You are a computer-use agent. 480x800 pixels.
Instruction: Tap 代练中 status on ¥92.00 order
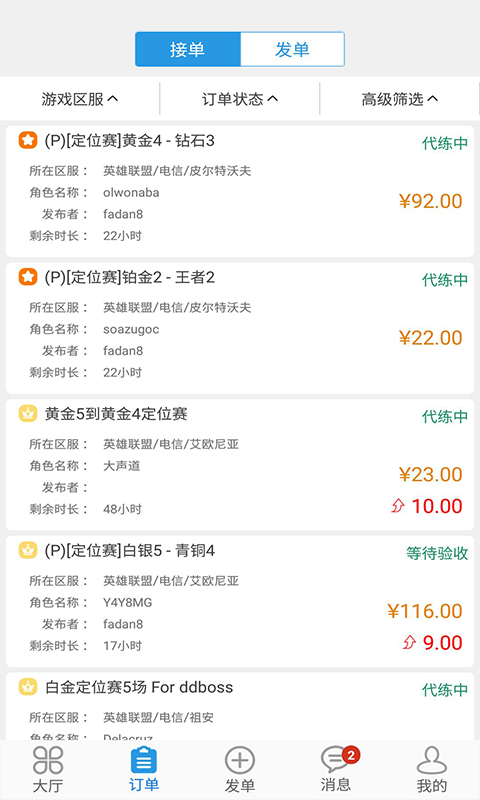coord(445,143)
